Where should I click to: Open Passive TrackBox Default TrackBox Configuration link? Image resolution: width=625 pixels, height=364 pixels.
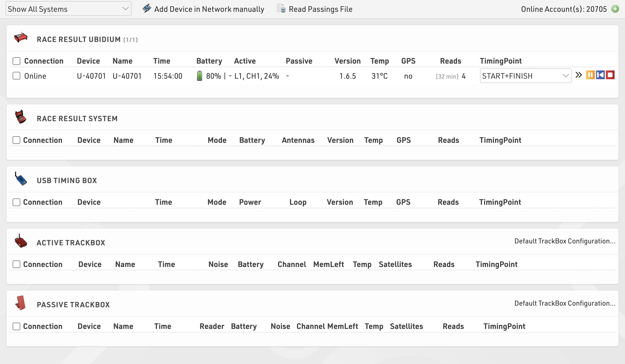pyautogui.click(x=565, y=303)
